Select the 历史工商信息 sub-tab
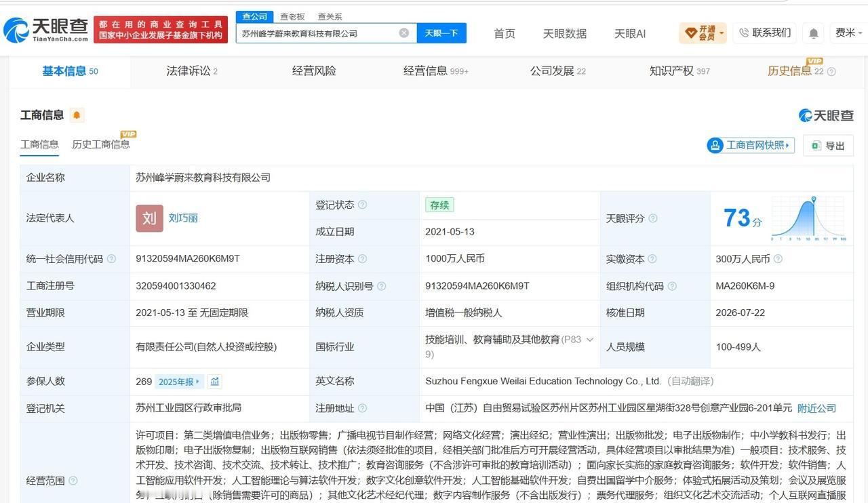The width and height of the screenshot is (868, 503). (100, 144)
